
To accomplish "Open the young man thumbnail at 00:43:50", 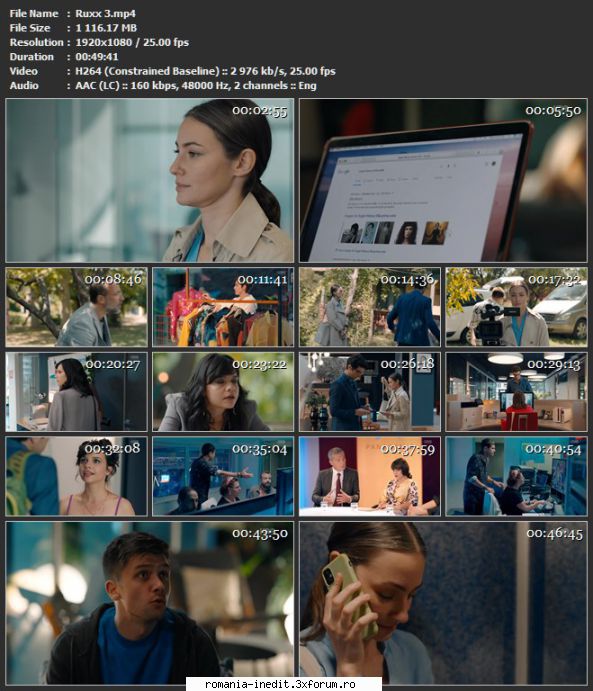I will point(149,603).
